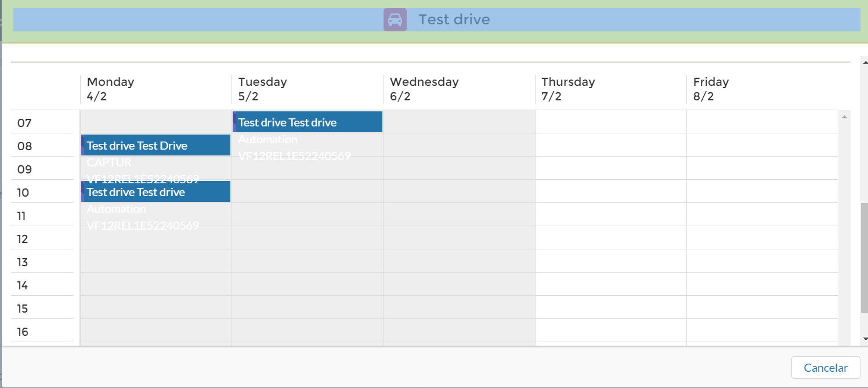Pick the Thursday 16:00 time slot
Image resolution: width=868 pixels, height=388 pixels.
coord(610,331)
